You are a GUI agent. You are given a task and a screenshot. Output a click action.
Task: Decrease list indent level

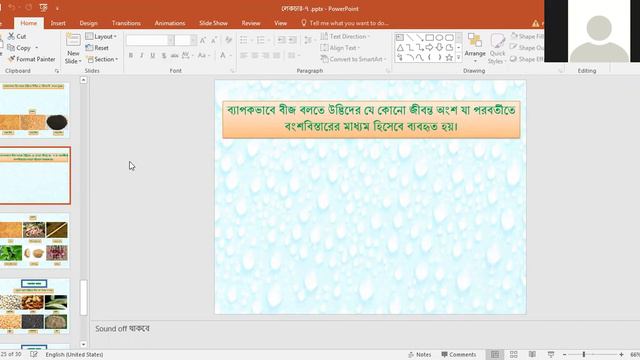click(x=281, y=40)
